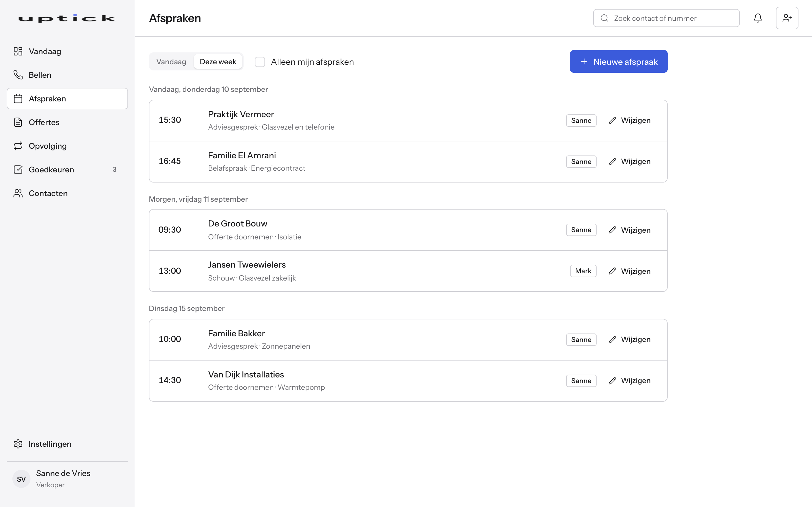The width and height of the screenshot is (812, 507).
Task: Click Wijzigen for Familie Bakker
Action: tap(630, 339)
